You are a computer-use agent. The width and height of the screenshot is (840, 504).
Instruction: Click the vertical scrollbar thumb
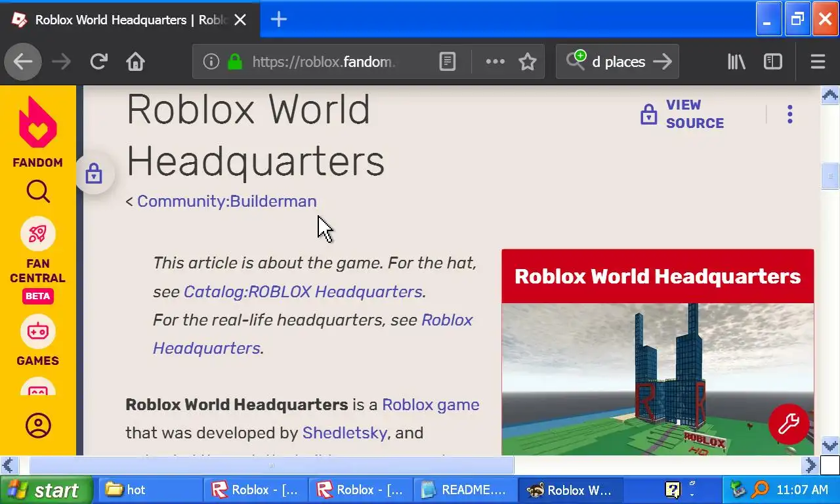[x=830, y=175]
